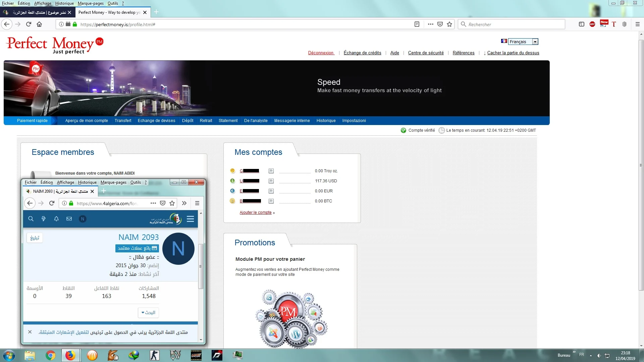Open the forum hamburger menu
The image size is (644, 362).
click(190, 219)
